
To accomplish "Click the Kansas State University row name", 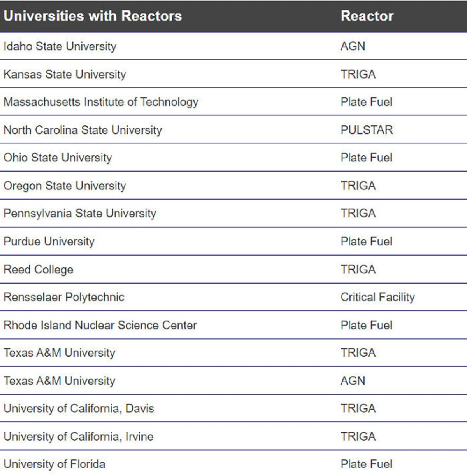I will click(x=65, y=74).
